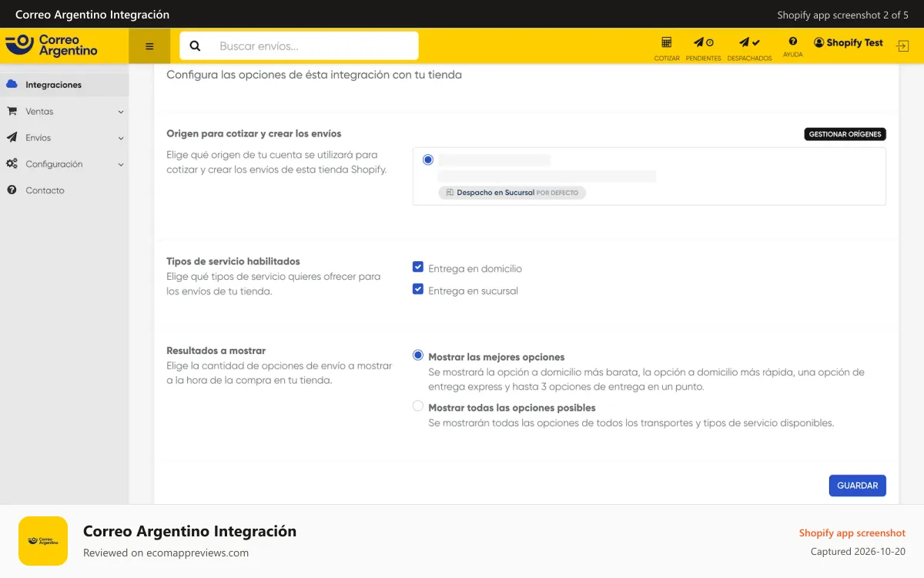Click the COTIZAR label text

[667, 59]
